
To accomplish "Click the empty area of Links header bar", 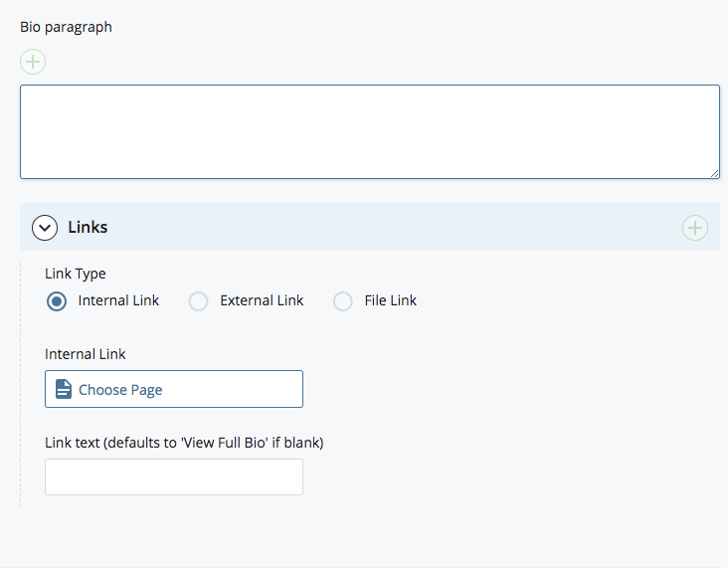I will (x=398, y=228).
